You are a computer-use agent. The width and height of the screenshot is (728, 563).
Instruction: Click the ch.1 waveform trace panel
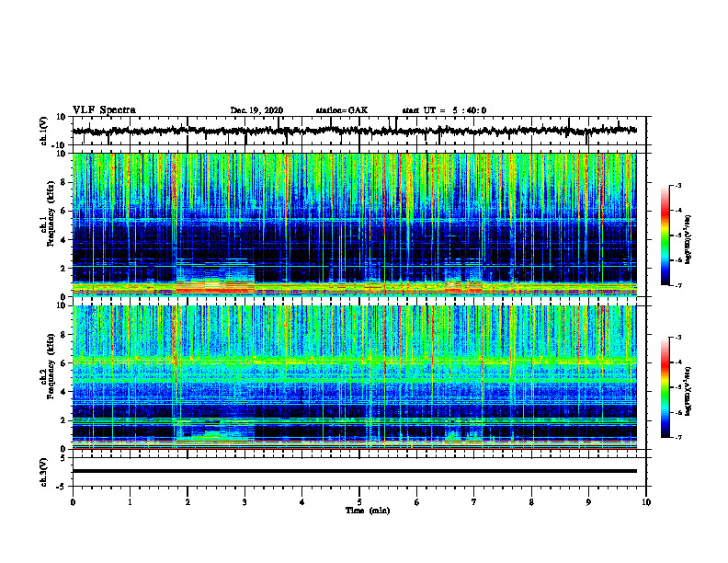point(358,131)
